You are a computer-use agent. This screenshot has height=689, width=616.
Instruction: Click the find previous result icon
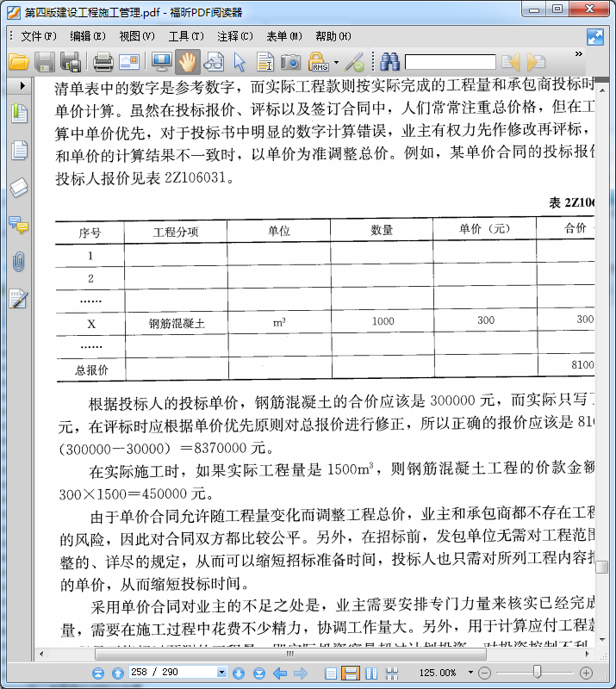coord(511,62)
